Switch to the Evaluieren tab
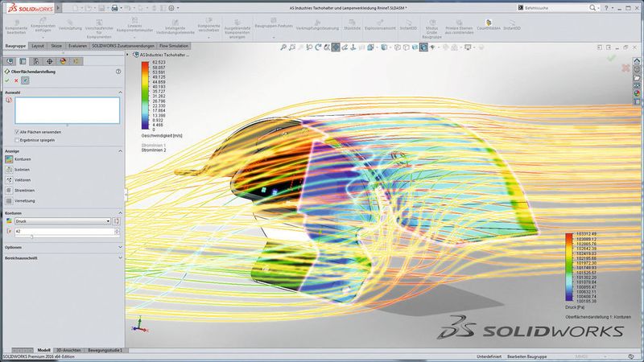 click(x=77, y=46)
